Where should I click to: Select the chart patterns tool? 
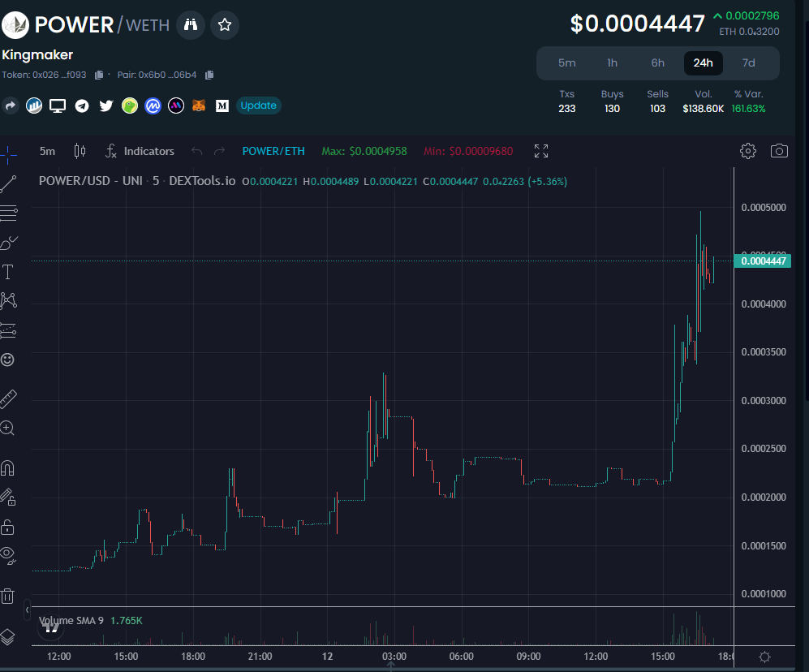point(8,300)
